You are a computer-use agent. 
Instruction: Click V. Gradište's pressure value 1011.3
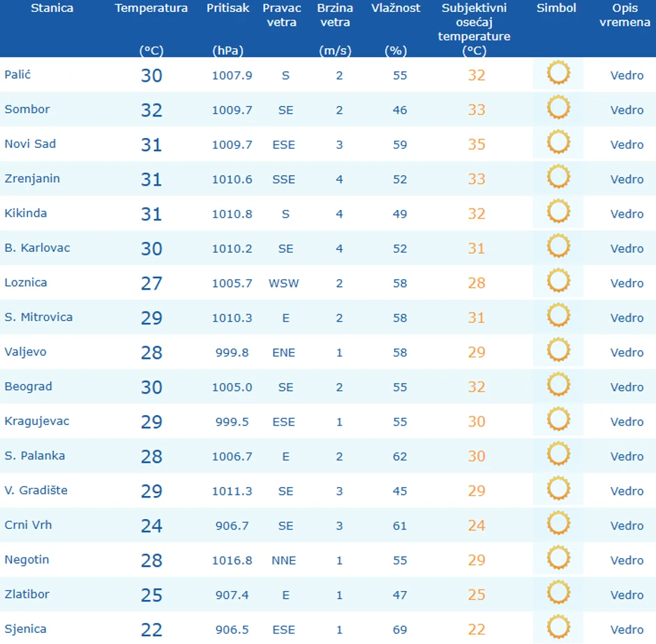[x=232, y=491]
